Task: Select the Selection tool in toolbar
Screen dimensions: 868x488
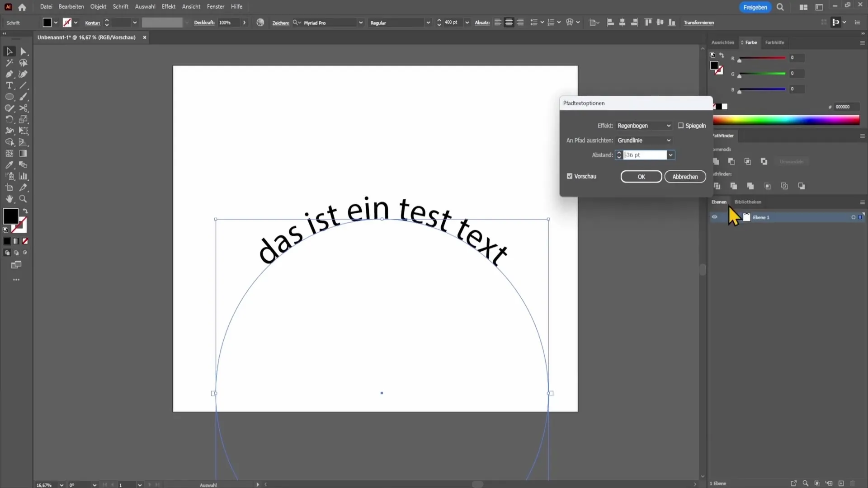Action: point(9,51)
